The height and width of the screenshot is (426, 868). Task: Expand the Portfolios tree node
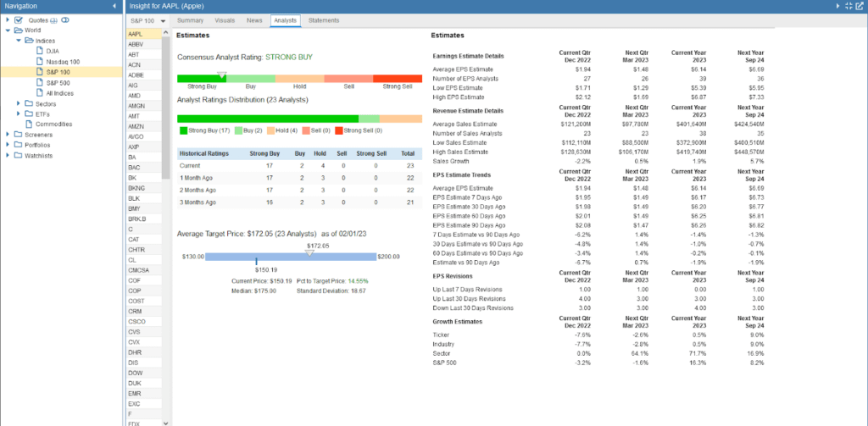[x=8, y=145]
